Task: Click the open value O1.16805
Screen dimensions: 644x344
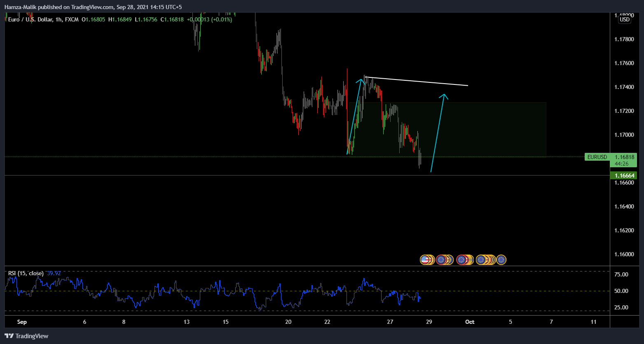Action: [x=94, y=19]
